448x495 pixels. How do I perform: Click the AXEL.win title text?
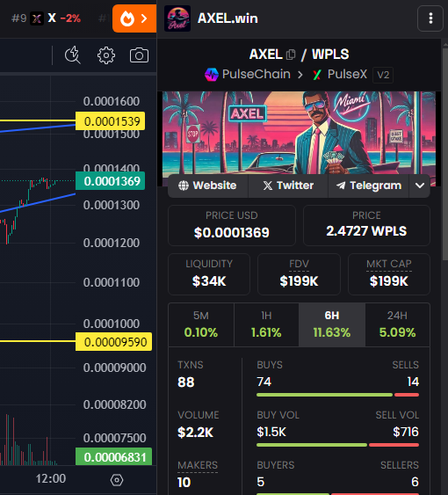[x=228, y=18]
